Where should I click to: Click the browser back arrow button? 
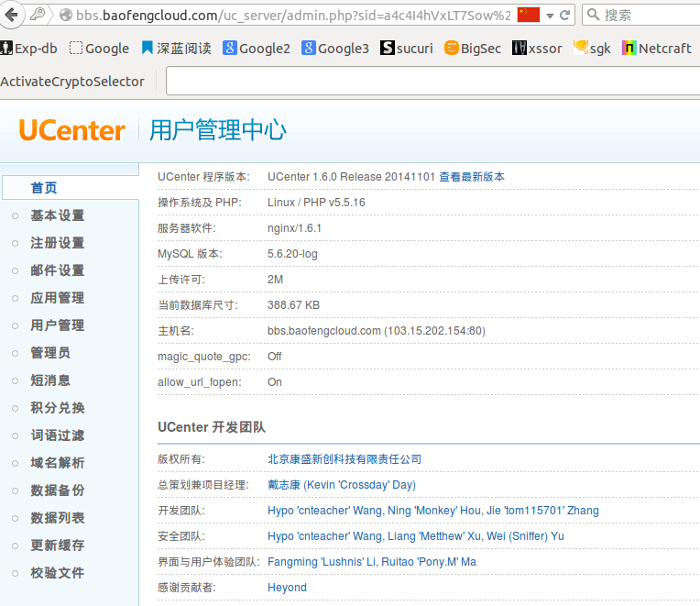[x=11, y=15]
